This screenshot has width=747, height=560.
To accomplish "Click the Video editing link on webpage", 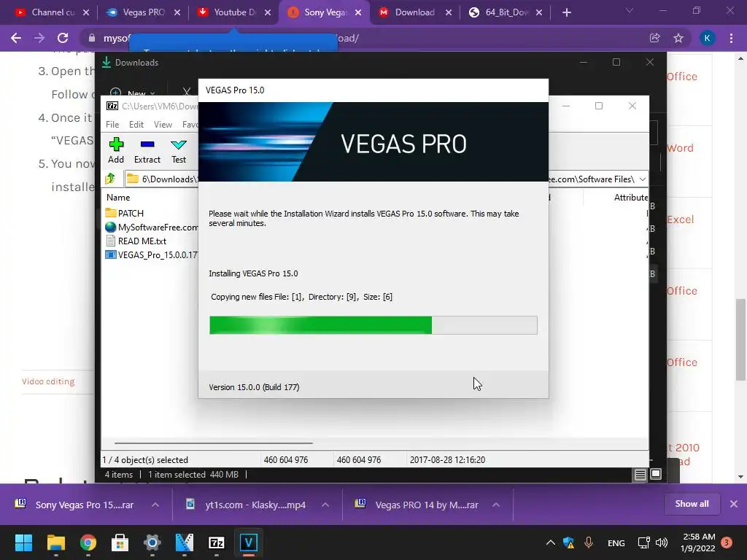I will pyautogui.click(x=48, y=381).
